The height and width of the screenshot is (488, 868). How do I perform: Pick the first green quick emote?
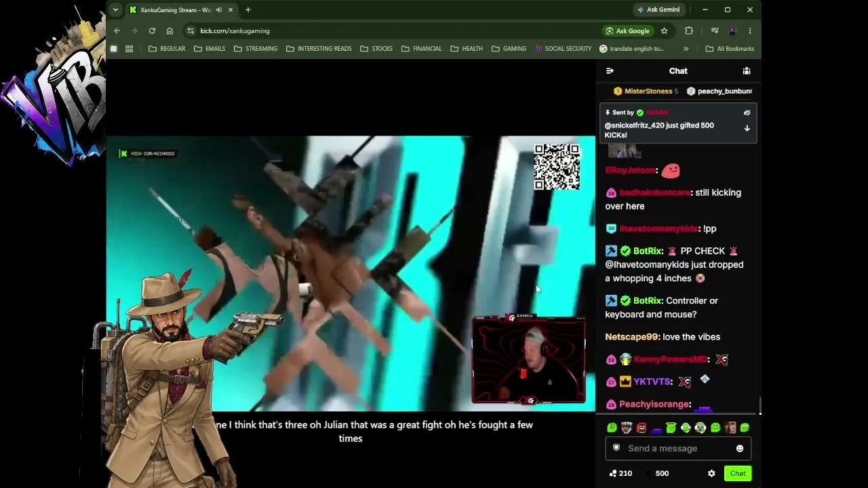[612, 428]
